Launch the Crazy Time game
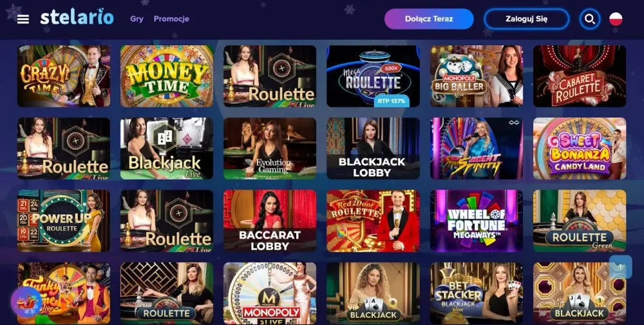 pos(64,76)
